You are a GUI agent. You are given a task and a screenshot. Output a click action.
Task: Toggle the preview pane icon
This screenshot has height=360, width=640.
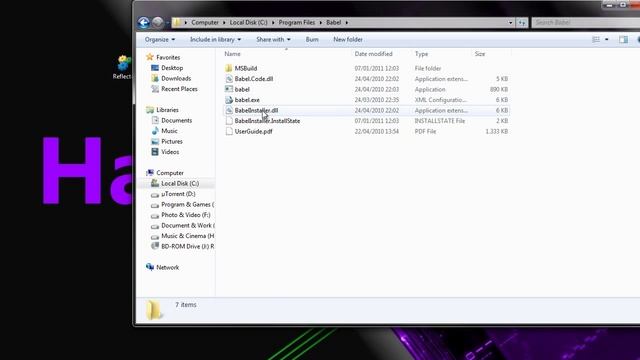pos(623,40)
